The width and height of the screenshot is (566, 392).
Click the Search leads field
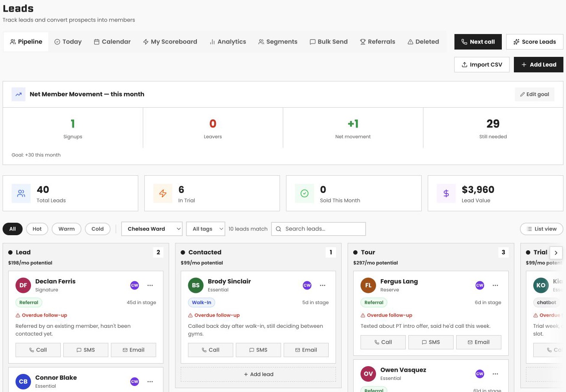[318, 229]
